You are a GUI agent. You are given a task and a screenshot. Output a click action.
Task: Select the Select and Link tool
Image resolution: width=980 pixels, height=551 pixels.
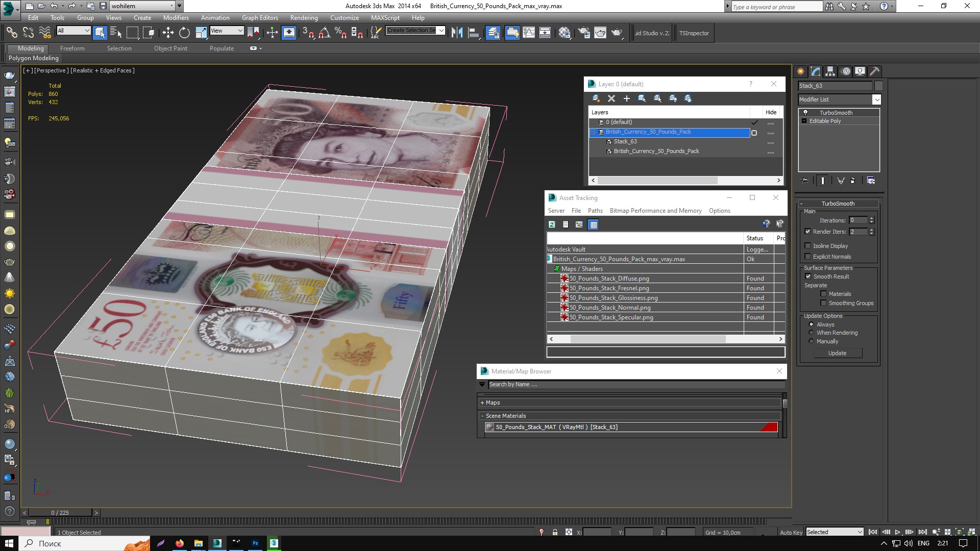[x=11, y=33]
